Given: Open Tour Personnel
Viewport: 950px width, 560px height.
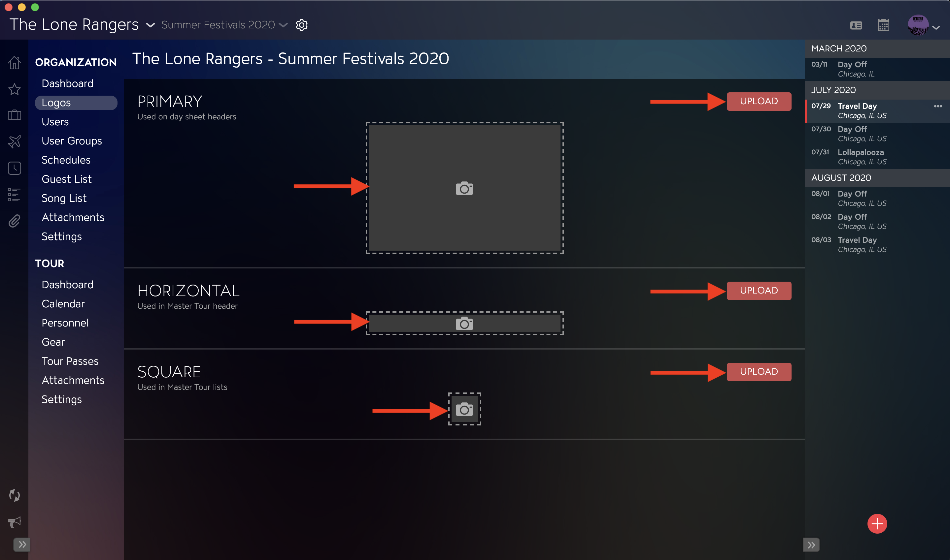Looking at the screenshot, I should pos(65,323).
